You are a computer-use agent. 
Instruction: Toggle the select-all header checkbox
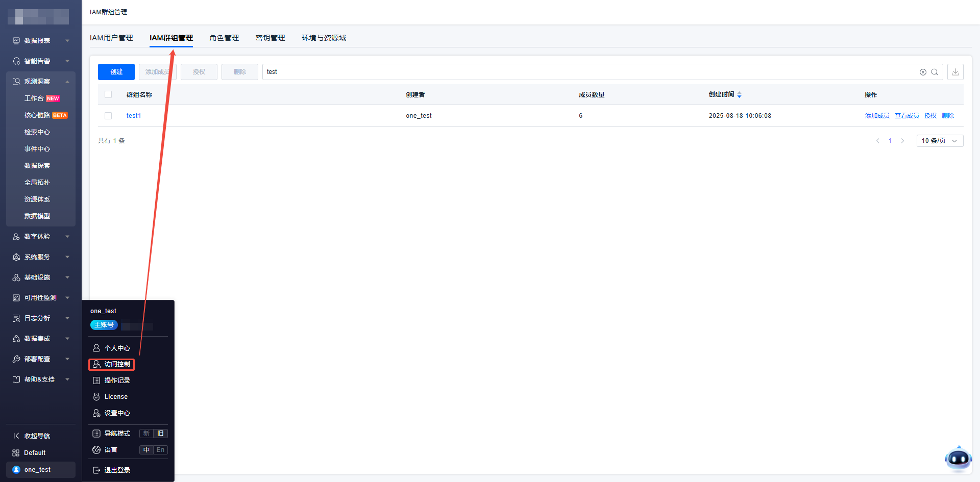tap(108, 94)
